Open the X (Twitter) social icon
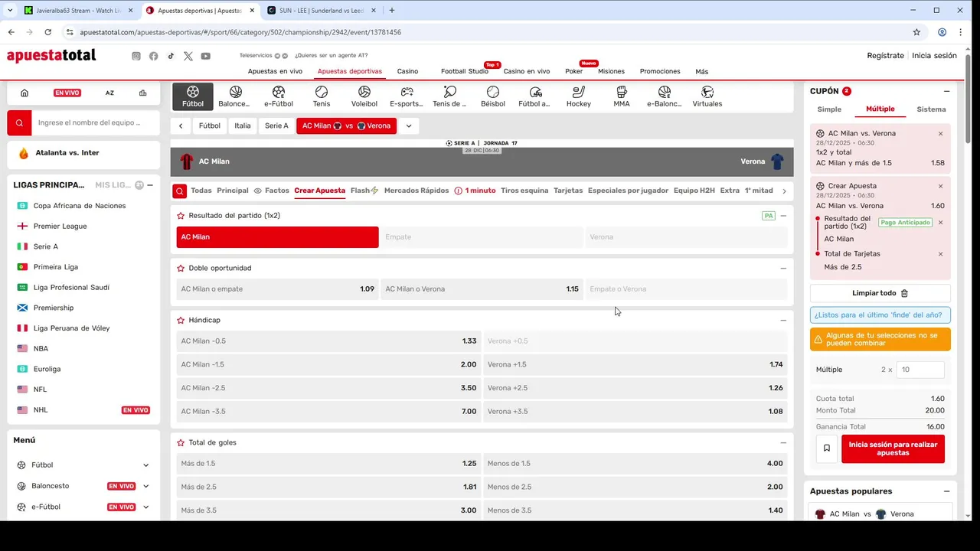This screenshot has height=551, width=980. [x=188, y=56]
